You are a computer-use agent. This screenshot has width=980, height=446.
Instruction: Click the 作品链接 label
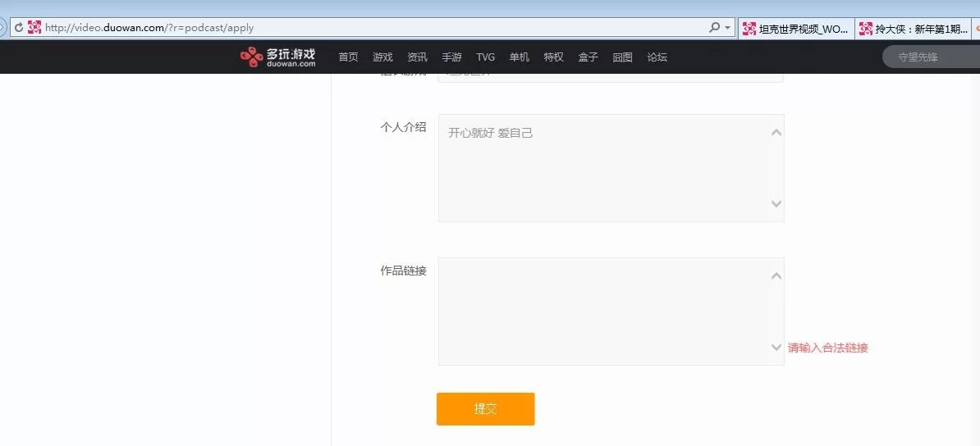click(403, 271)
